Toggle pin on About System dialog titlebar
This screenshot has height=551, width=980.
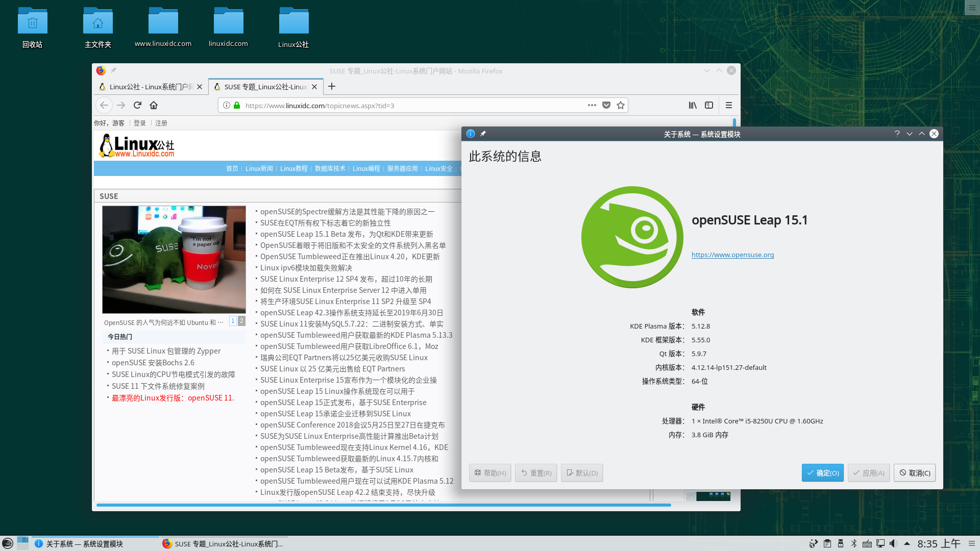(483, 134)
